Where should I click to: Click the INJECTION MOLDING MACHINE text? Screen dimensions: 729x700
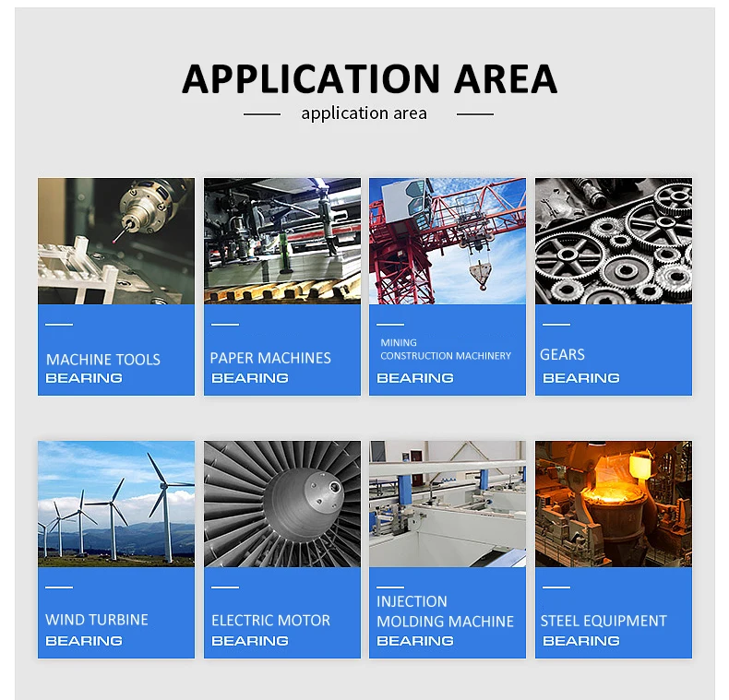445,611
